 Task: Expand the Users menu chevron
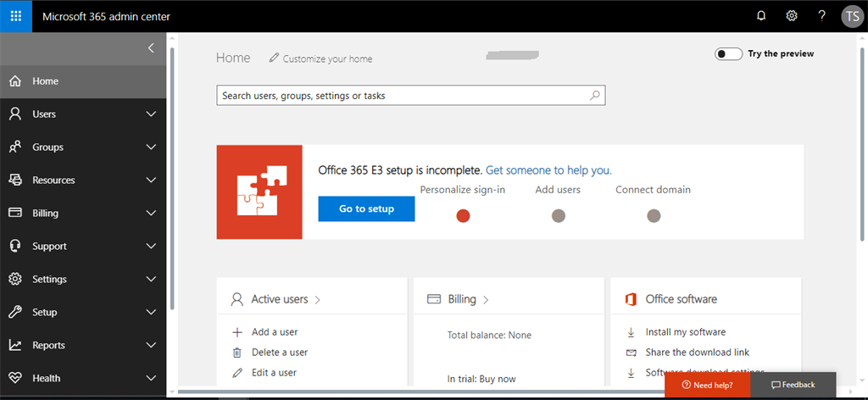click(151, 114)
